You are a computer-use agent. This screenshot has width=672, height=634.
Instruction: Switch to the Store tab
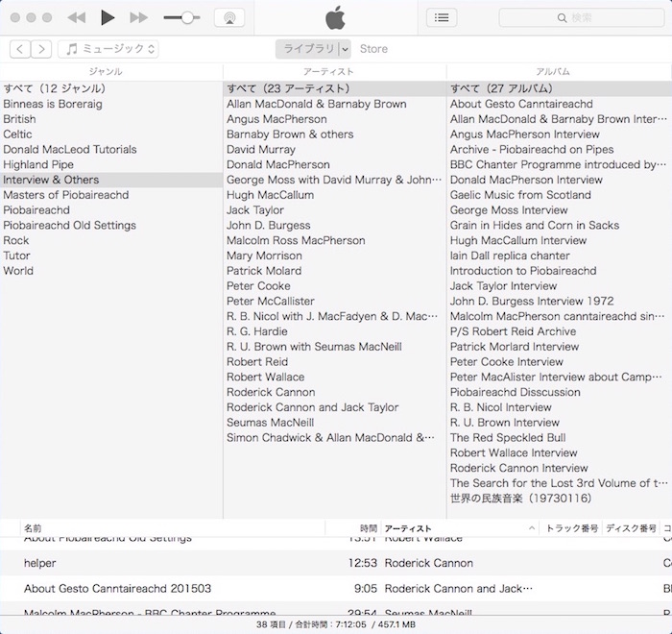click(x=374, y=49)
